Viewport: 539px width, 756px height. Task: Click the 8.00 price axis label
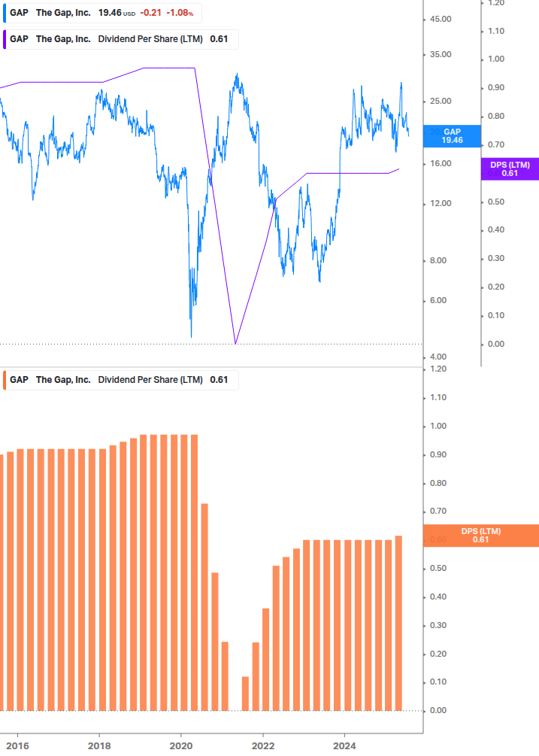click(438, 261)
